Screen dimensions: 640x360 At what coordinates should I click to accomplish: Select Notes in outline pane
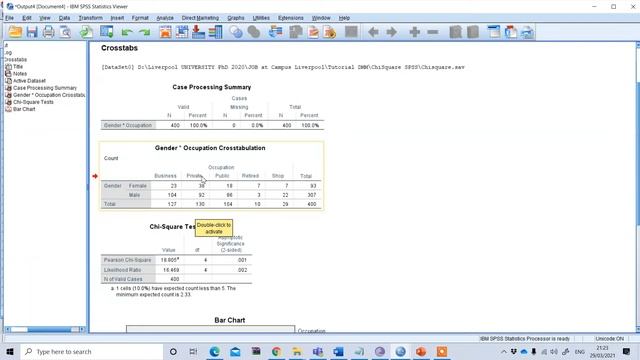tap(20, 73)
